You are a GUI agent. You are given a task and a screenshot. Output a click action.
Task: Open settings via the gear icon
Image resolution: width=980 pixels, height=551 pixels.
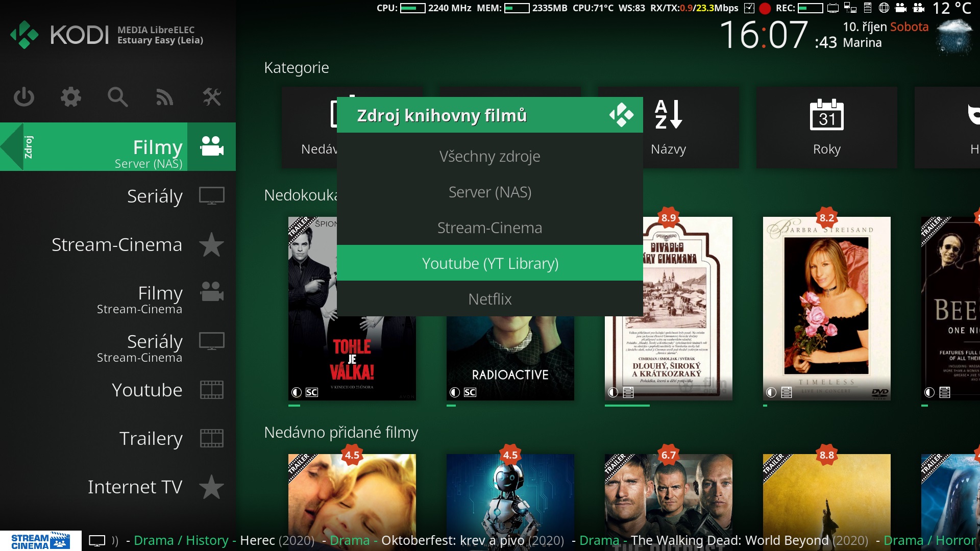tap(71, 97)
